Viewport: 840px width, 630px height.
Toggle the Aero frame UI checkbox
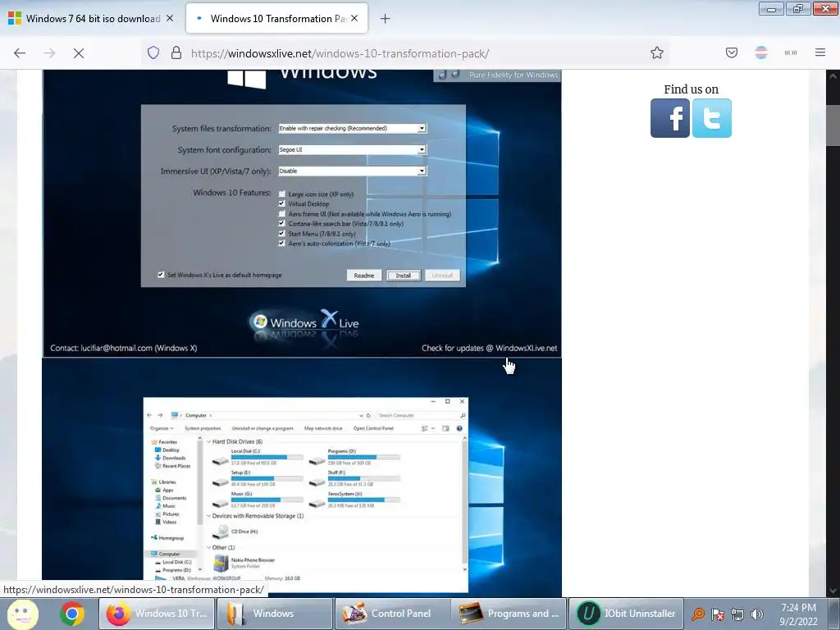[x=282, y=214]
